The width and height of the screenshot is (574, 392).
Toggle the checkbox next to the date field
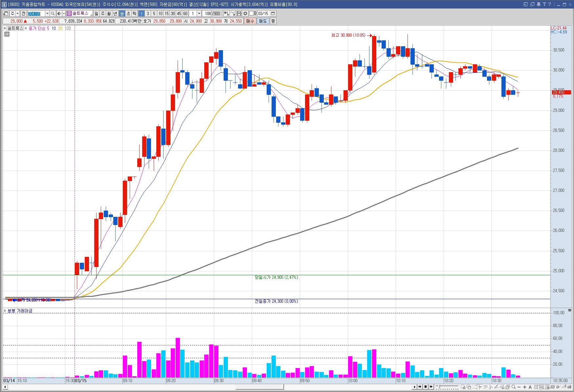(251, 13)
